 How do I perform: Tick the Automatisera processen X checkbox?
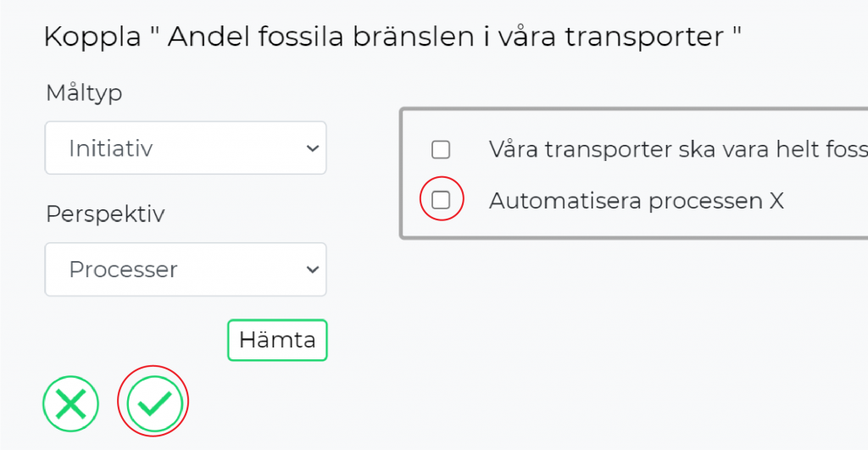click(x=441, y=200)
